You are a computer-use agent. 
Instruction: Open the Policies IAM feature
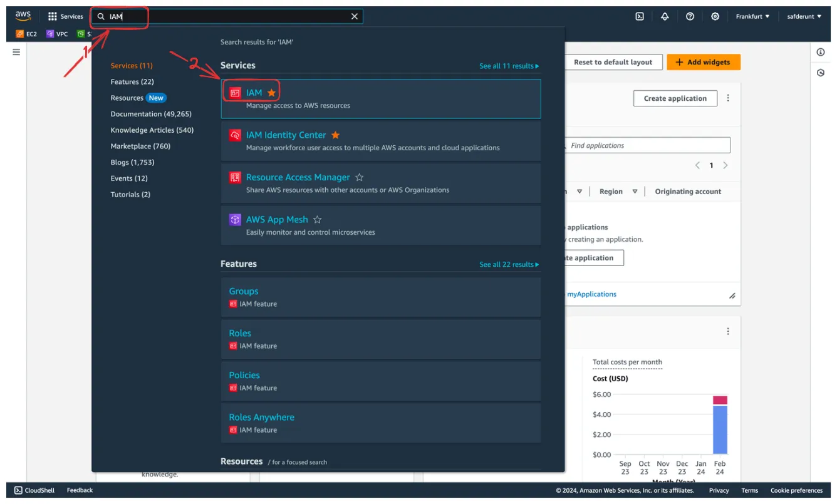[381, 381]
